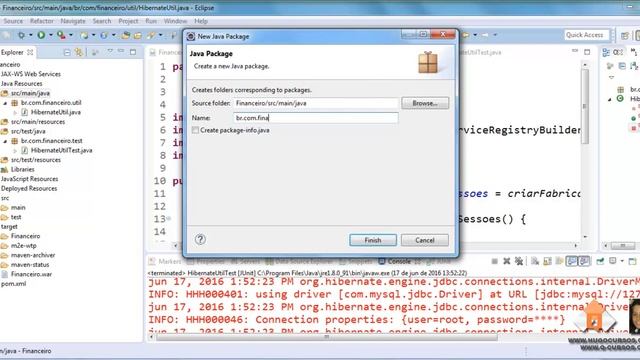This screenshot has width=640, height=360.
Task: Click the Outline view icon on the right panel
Action: tap(606, 52)
